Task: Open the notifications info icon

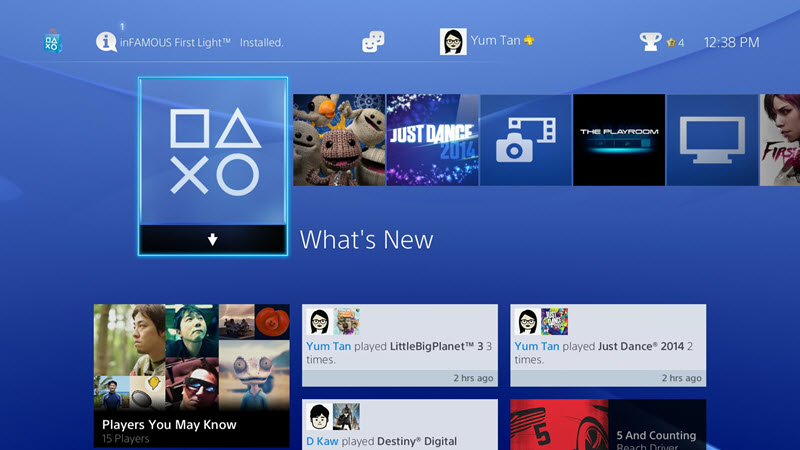Action: click(x=106, y=42)
